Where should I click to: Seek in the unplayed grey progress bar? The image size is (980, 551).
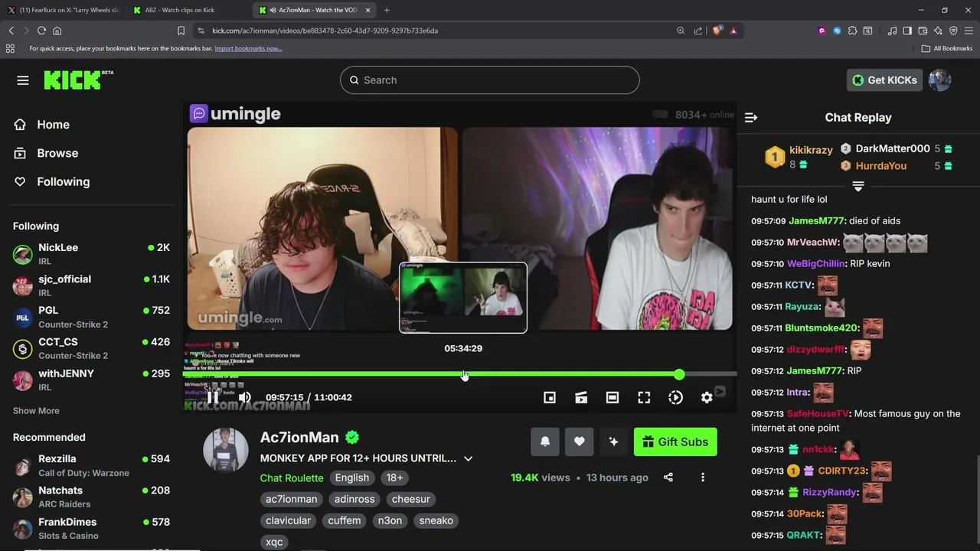(710, 374)
